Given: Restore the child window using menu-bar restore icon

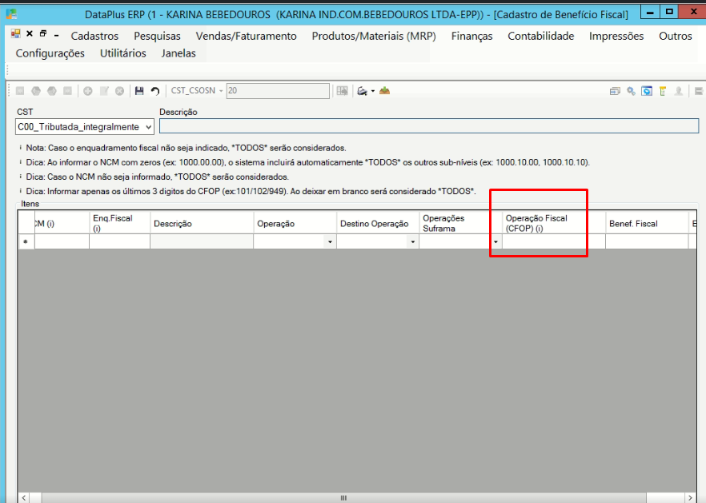Looking at the screenshot, I should tap(43, 34).
